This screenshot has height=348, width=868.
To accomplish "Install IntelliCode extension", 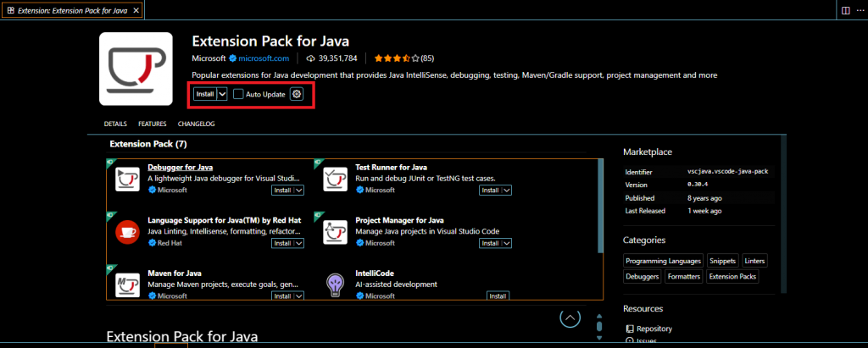I will (498, 296).
